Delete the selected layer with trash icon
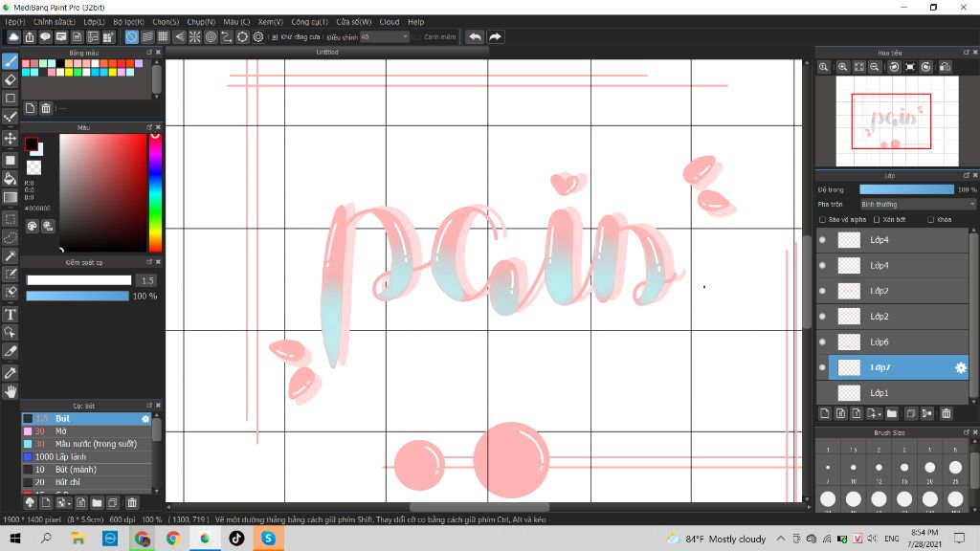This screenshot has height=551, width=980. point(947,413)
